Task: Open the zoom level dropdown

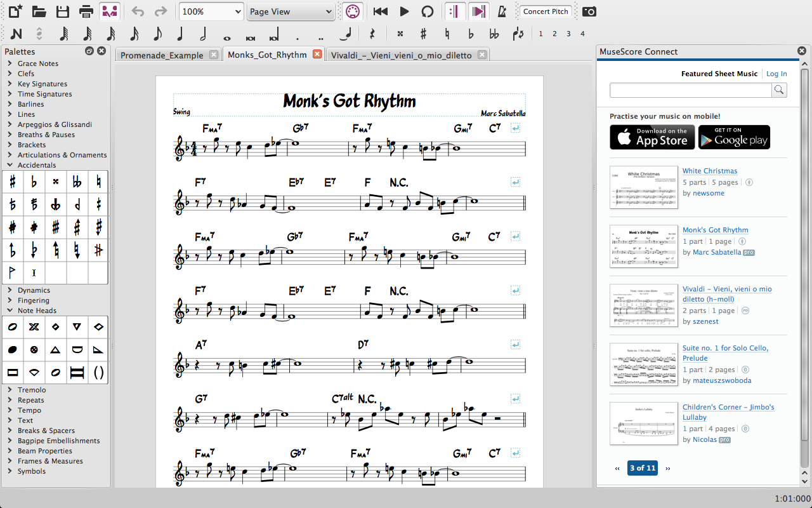Action: click(211, 11)
